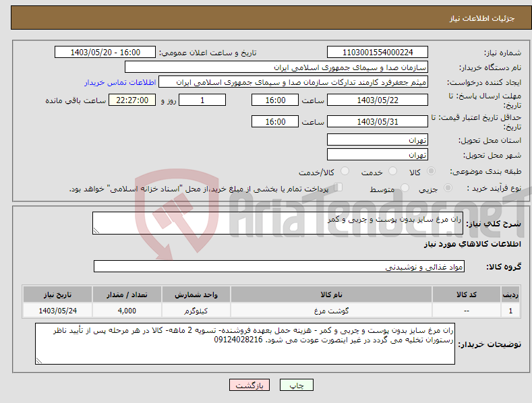
Task: Toggle the Islamic treasury bonds payment checkbox
Action: [338, 187]
